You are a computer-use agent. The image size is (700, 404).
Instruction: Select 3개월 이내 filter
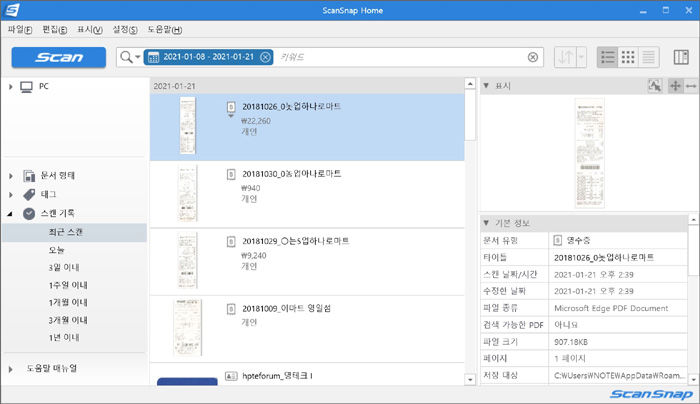[x=68, y=320]
